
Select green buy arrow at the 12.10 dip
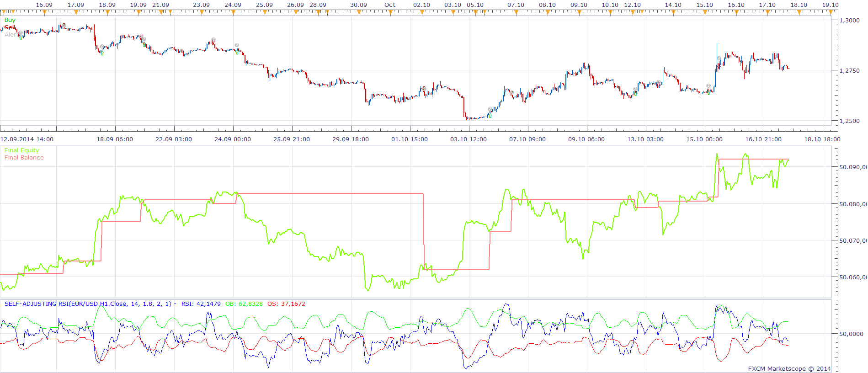(635, 93)
